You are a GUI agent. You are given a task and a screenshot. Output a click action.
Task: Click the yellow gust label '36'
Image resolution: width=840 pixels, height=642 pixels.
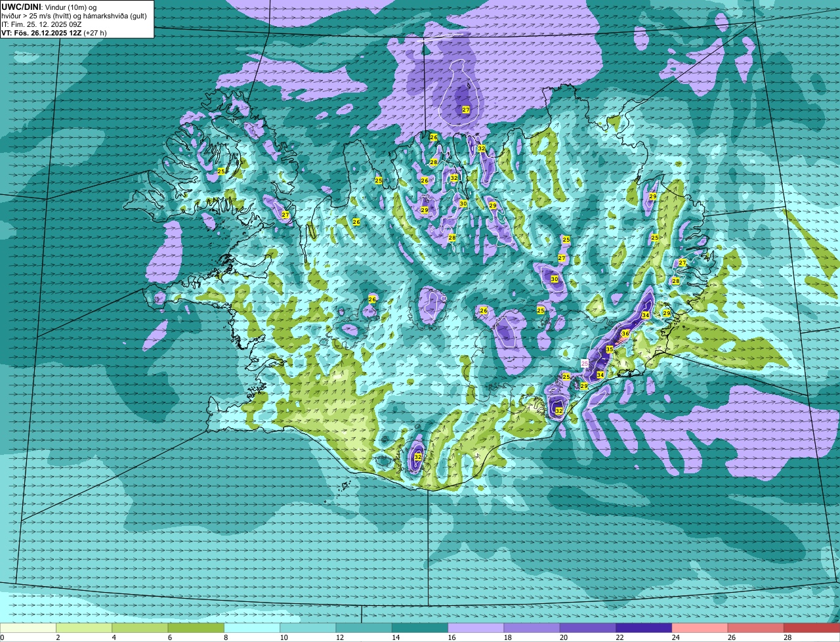(x=625, y=333)
